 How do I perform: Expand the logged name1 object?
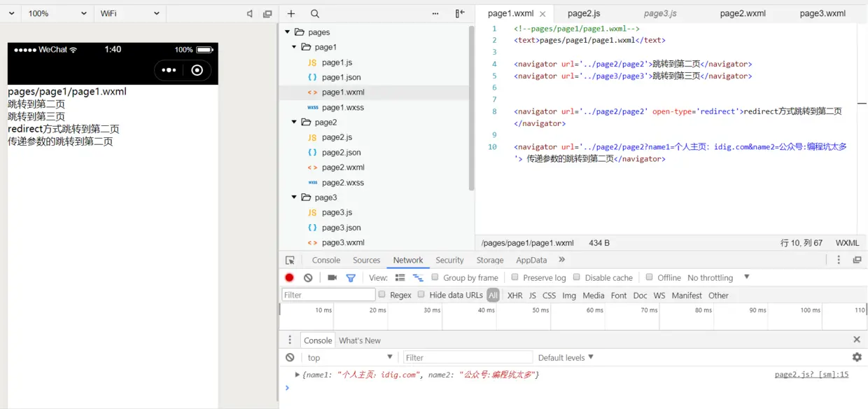(297, 375)
